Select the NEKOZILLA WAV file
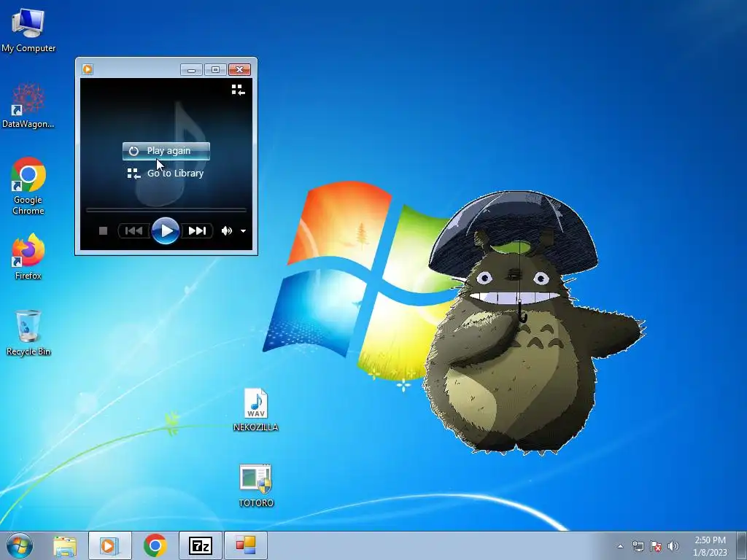 [x=256, y=410]
